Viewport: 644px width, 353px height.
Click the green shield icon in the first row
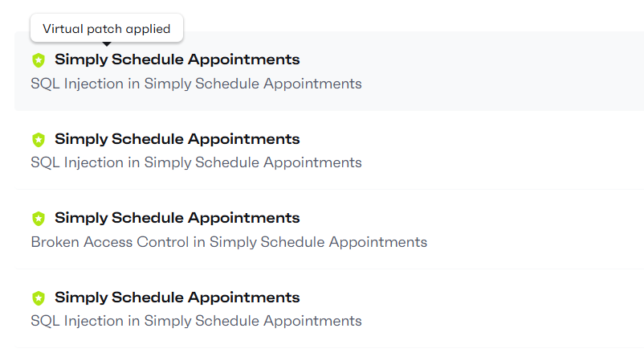[x=39, y=60]
